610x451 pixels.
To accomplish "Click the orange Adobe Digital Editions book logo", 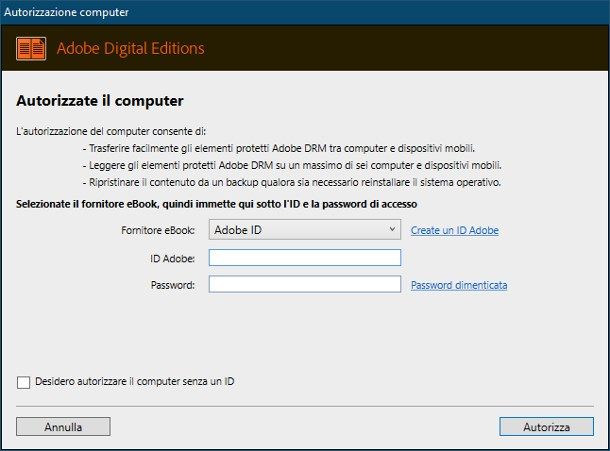I will coord(31,49).
